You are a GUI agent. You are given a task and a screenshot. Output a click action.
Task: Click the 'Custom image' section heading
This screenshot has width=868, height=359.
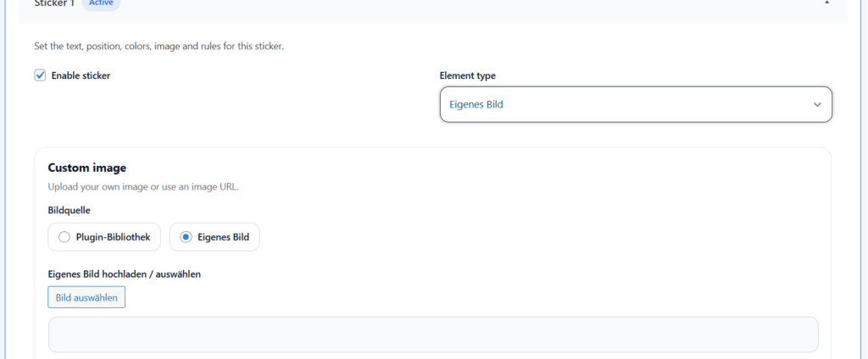tap(86, 168)
